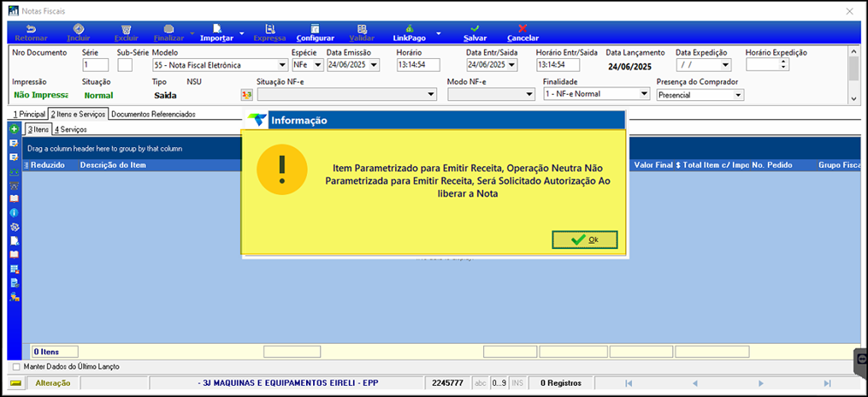Click the Finalizar toolbar icon
Image resolution: width=868 pixels, height=397 pixels.
tap(169, 29)
